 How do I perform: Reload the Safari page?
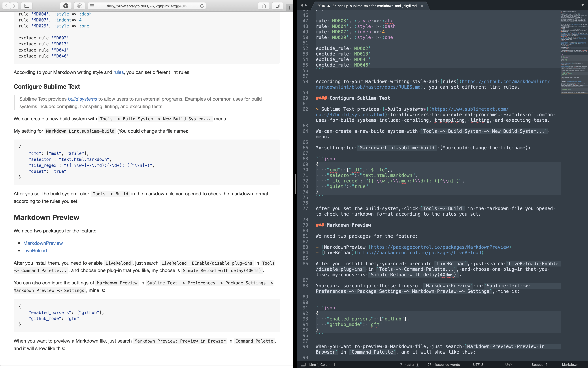pyautogui.click(x=202, y=6)
